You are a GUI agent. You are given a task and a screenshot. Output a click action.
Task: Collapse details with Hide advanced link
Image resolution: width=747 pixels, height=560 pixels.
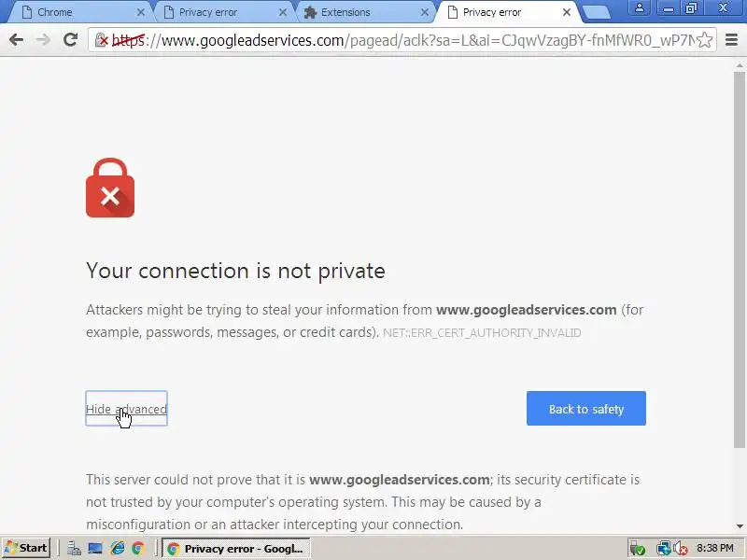[x=126, y=409]
